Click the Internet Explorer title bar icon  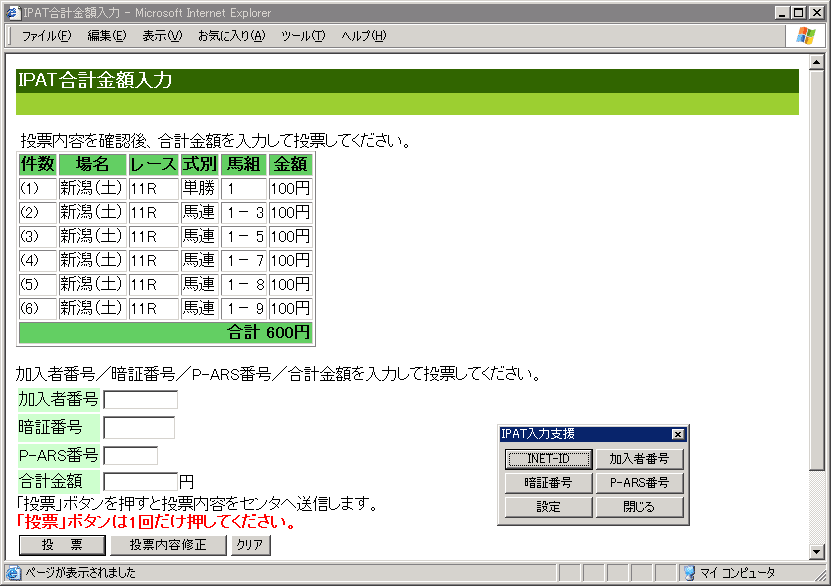[13, 12]
